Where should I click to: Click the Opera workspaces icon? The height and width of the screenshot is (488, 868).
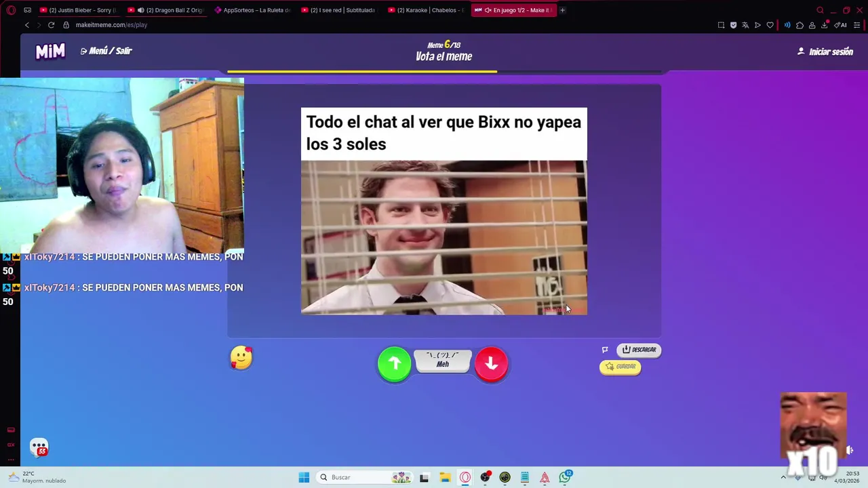click(27, 10)
